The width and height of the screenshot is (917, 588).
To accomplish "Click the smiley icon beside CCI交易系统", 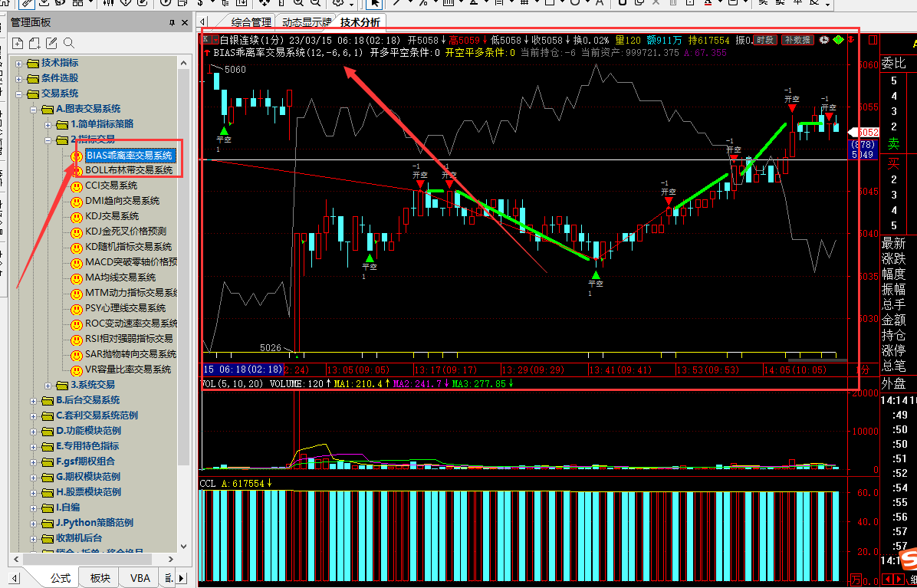I will click(76, 186).
